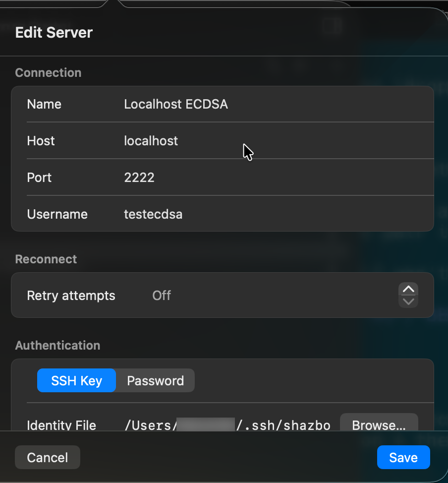This screenshot has height=483, width=448.
Task: Click the Reconnect section heading
Action: point(46,259)
